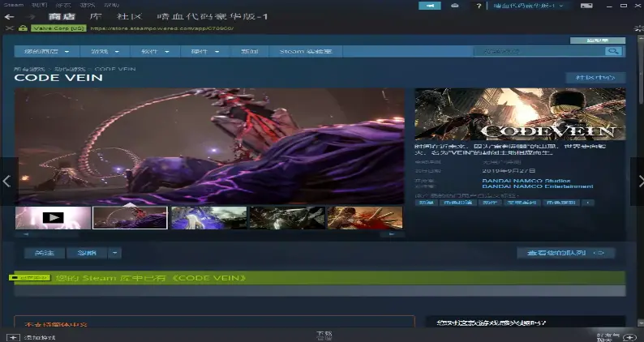Open the arrow dropdown next to 忽略
The width and height of the screenshot is (644, 342).
114,253
